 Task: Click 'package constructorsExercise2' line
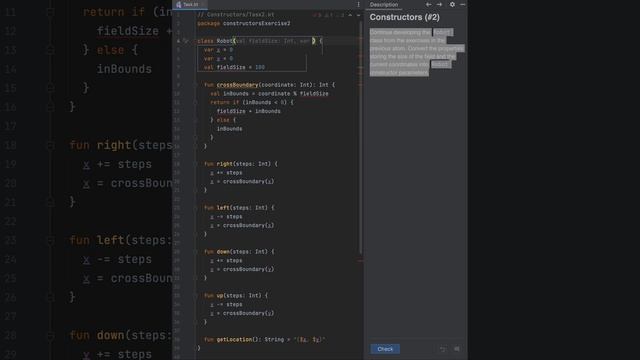[244, 24]
